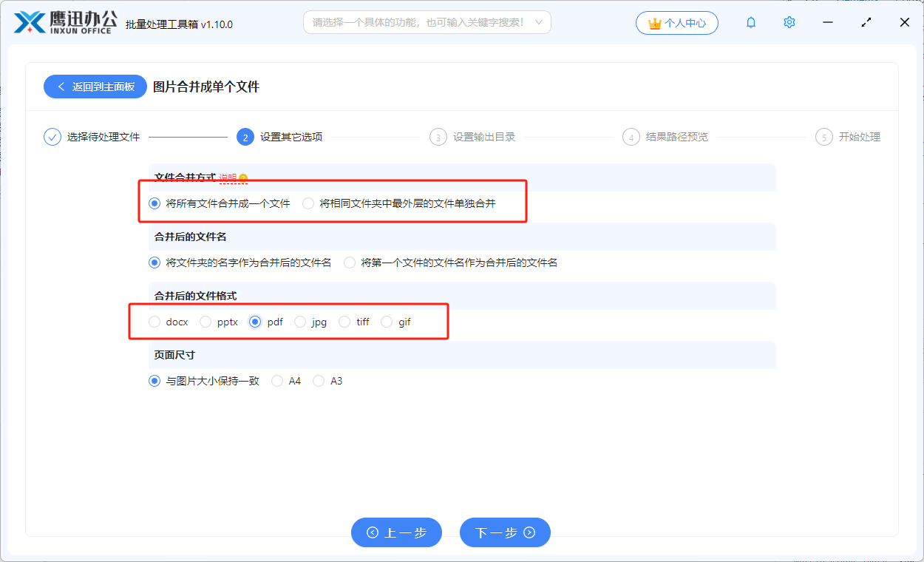Go to step 设置输出目录

click(x=484, y=137)
